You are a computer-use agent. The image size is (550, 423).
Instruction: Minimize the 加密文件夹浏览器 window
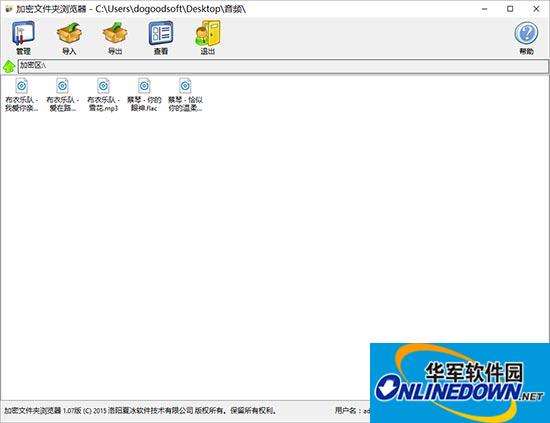coord(484,9)
